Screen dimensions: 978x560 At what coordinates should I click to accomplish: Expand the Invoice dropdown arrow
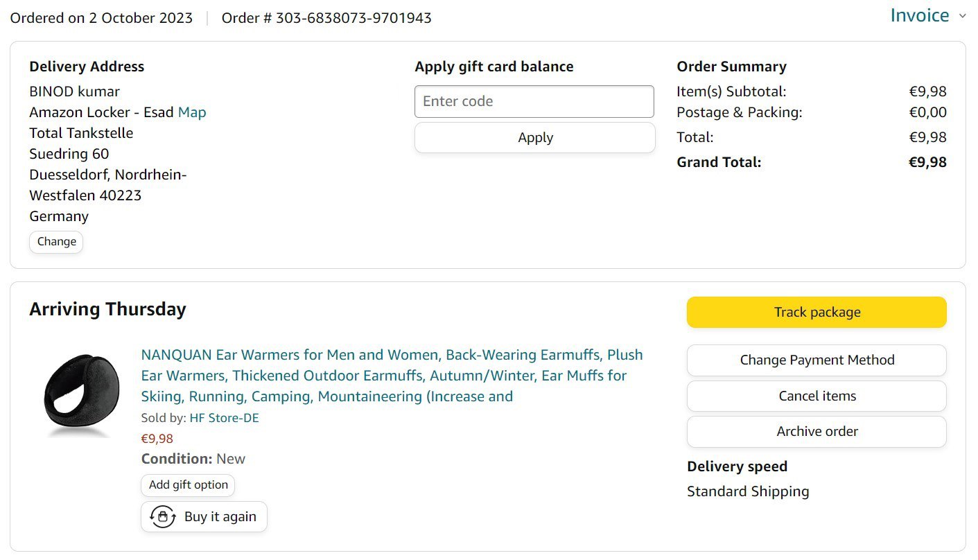pos(962,16)
